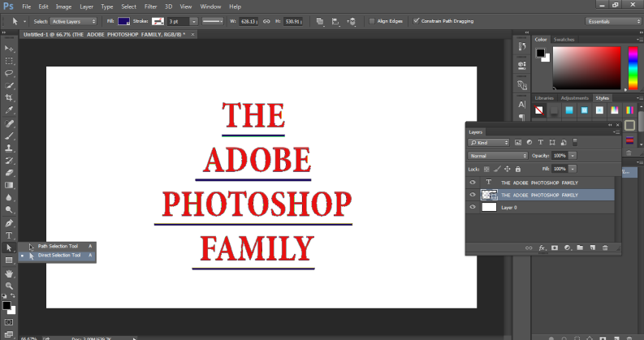Viewport: 644px width, 340px height.
Task: Enable the Align Edges checkbox
Action: [372, 21]
